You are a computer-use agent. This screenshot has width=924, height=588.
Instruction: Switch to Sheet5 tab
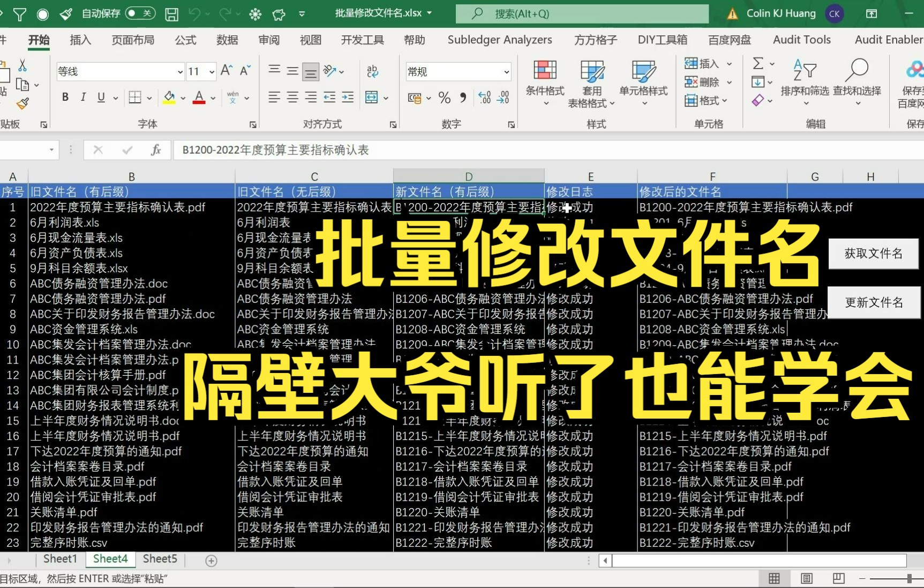160,559
